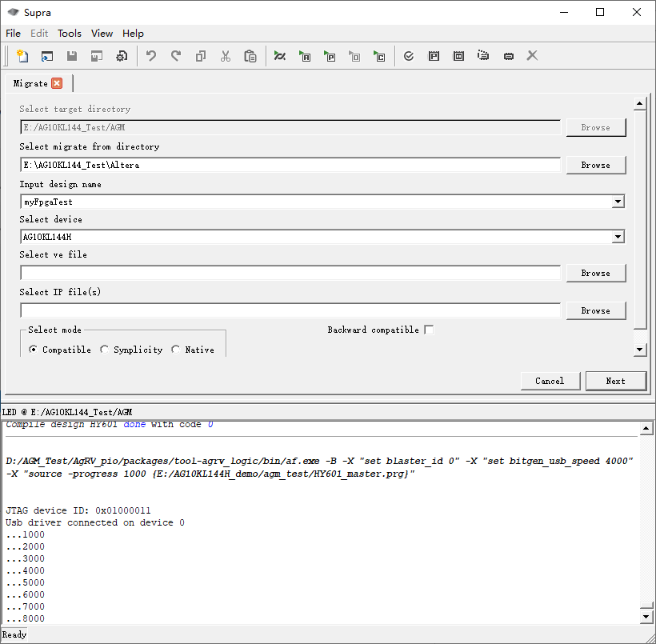The image size is (656, 644).
Task: Open the Edit menu
Action: (39, 34)
